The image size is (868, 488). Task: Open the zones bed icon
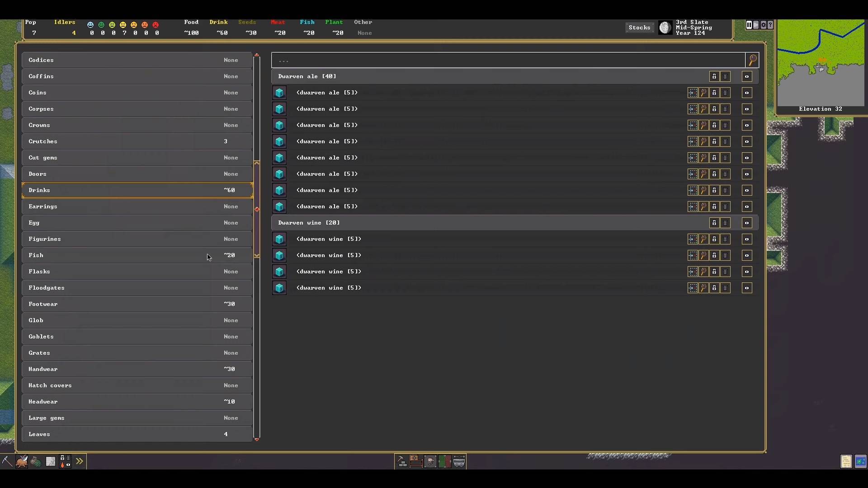pos(416,461)
